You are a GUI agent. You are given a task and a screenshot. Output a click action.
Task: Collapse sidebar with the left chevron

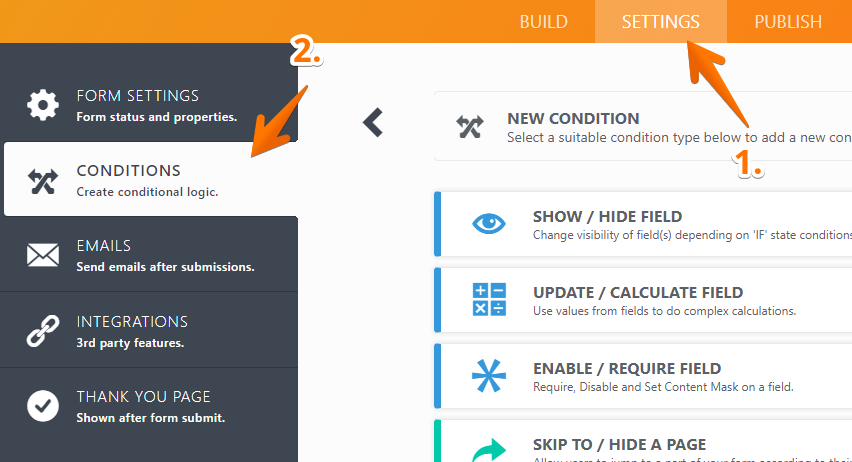coord(373,122)
